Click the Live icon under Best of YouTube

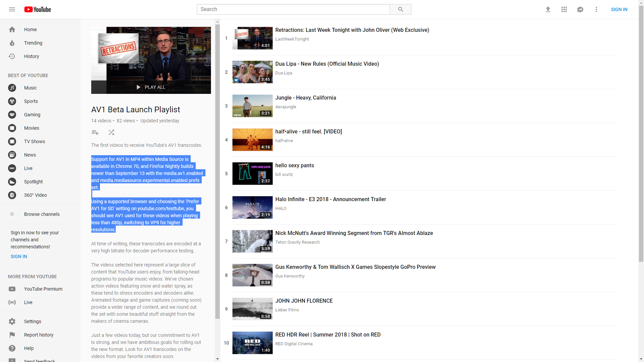tap(12, 168)
